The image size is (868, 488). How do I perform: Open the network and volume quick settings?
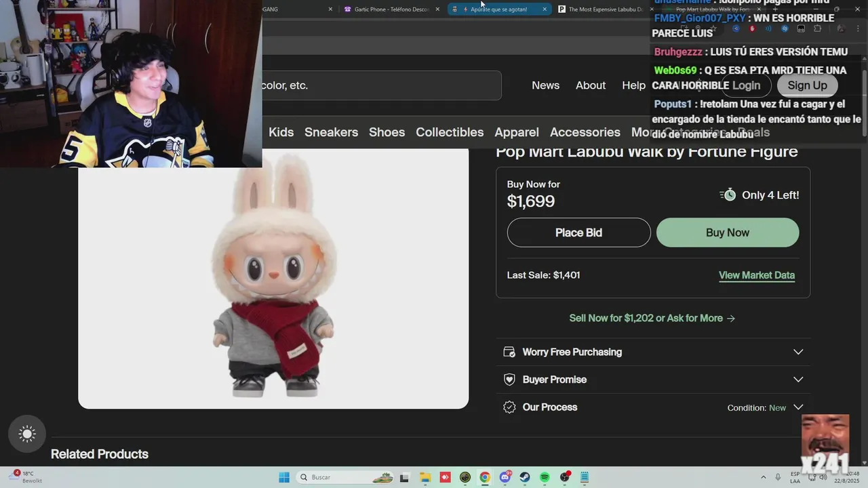pyautogui.click(x=818, y=477)
